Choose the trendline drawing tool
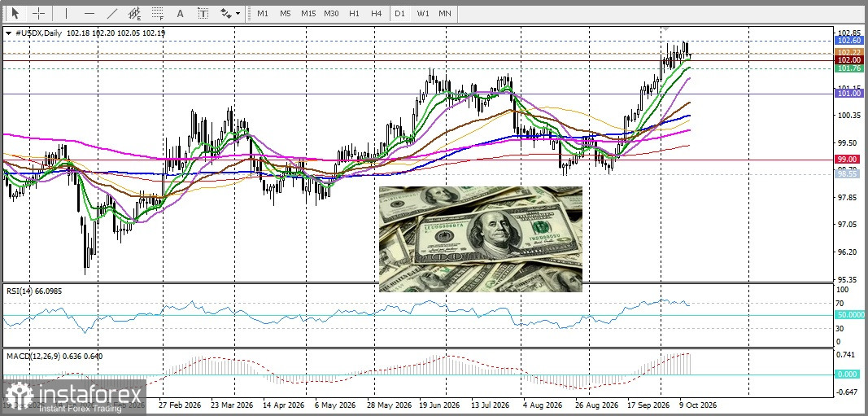This screenshot has height=416, width=868. click(x=112, y=13)
